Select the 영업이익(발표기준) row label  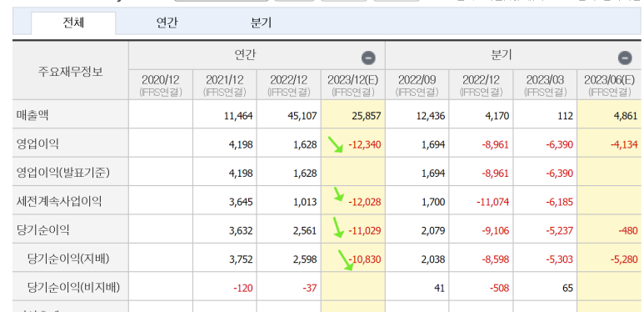[62, 173]
